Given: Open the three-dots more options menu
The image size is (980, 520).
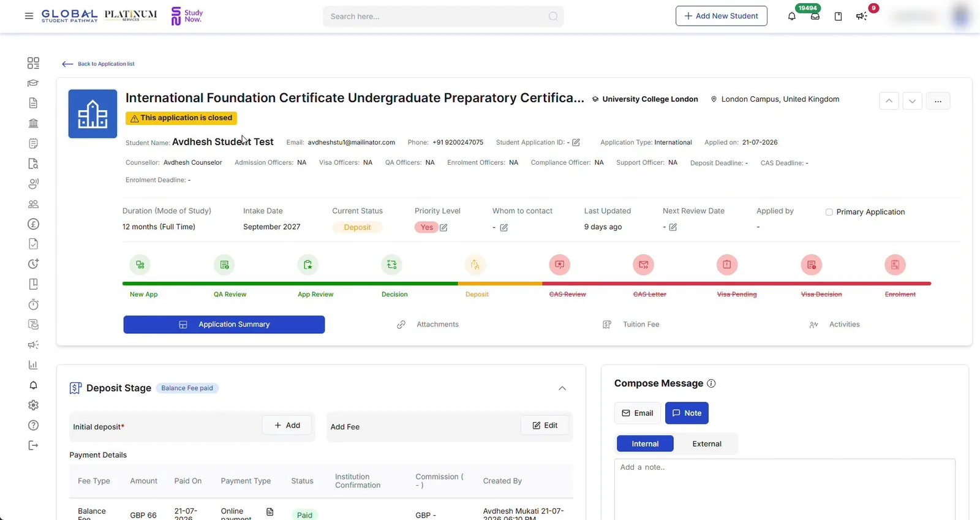Looking at the screenshot, I should pos(938,101).
